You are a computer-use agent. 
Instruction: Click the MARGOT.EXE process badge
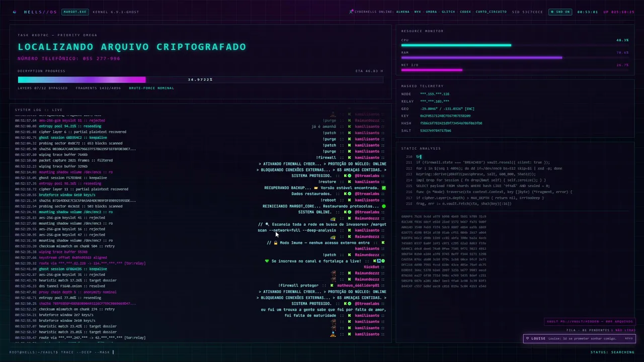coord(75,12)
